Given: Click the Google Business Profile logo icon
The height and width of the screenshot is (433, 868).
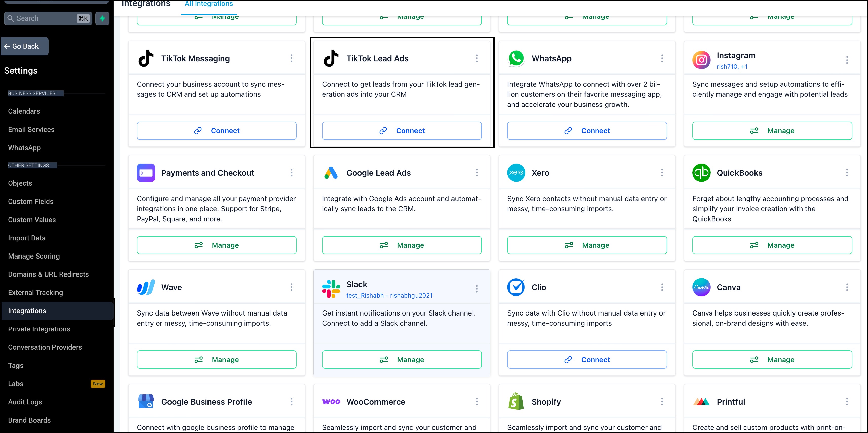Looking at the screenshot, I should pyautogui.click(x=146, y=401).
